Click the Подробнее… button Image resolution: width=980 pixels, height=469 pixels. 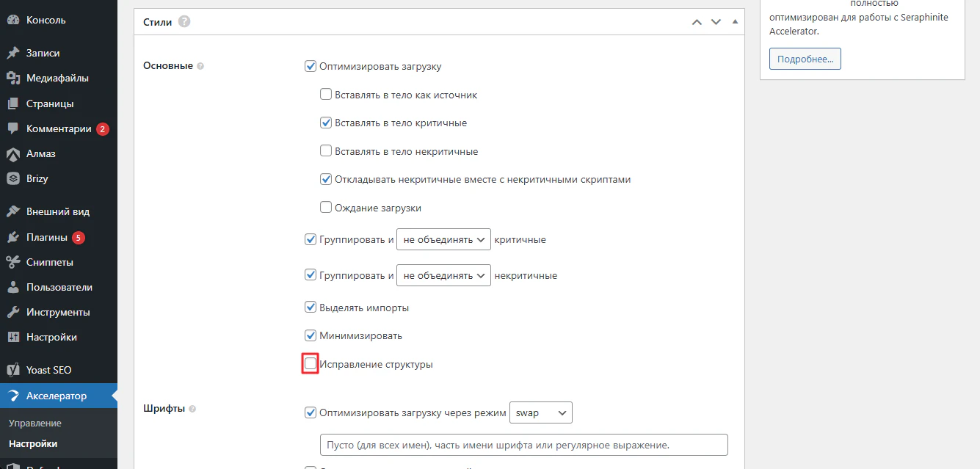coord(805,59)
